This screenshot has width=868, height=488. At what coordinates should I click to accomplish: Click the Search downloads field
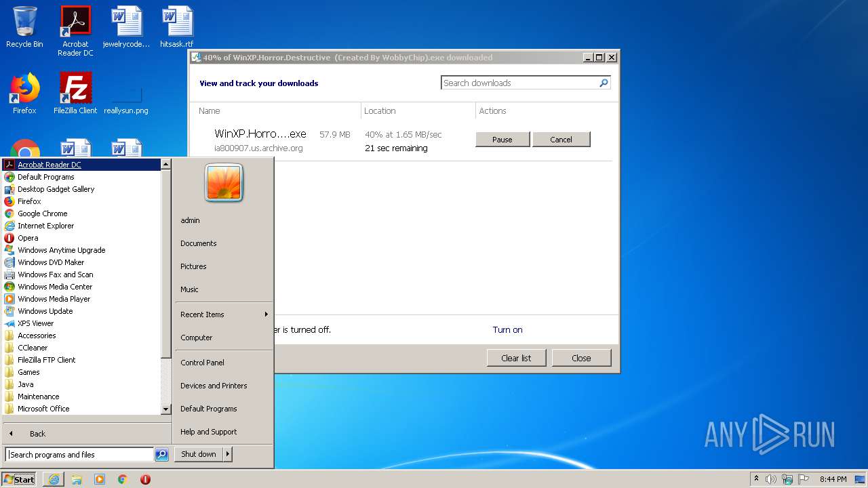(519, 83)
